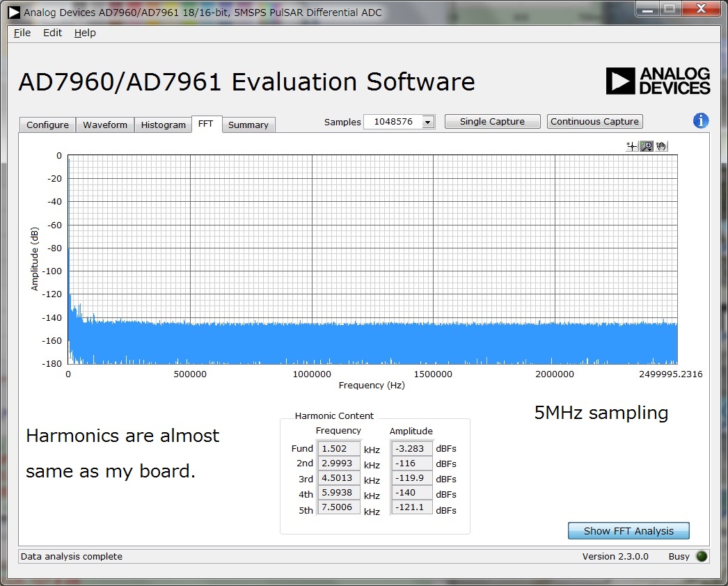The height and width of the screenshot is (586, 728).
Task: Close the evaluation software window
Action: [701, 9]
